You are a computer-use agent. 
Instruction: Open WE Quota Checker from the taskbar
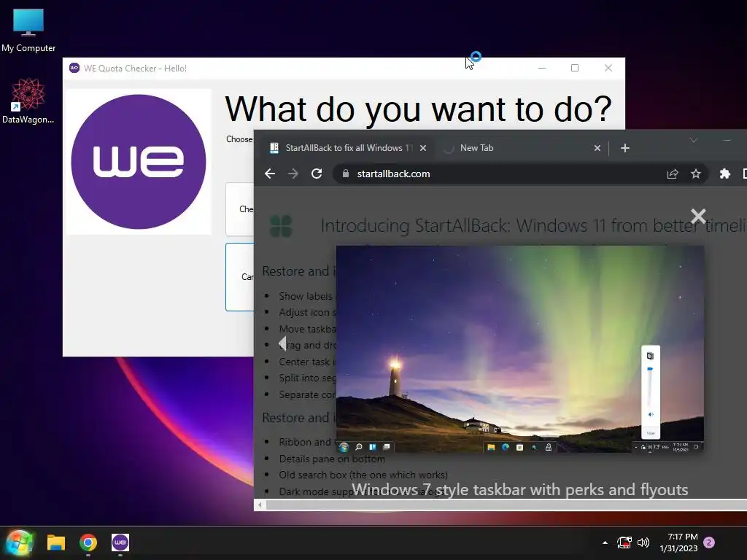coord(120,542)
